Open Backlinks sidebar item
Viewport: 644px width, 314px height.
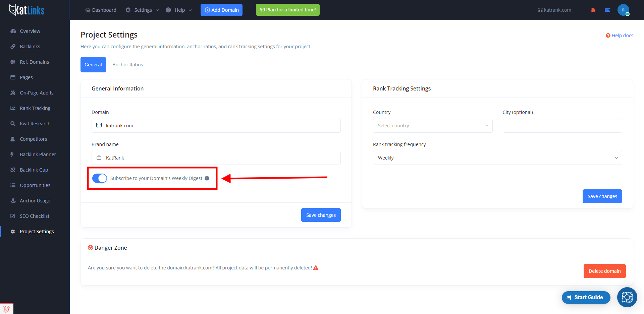pyautogui.click(x=30, y=47)
